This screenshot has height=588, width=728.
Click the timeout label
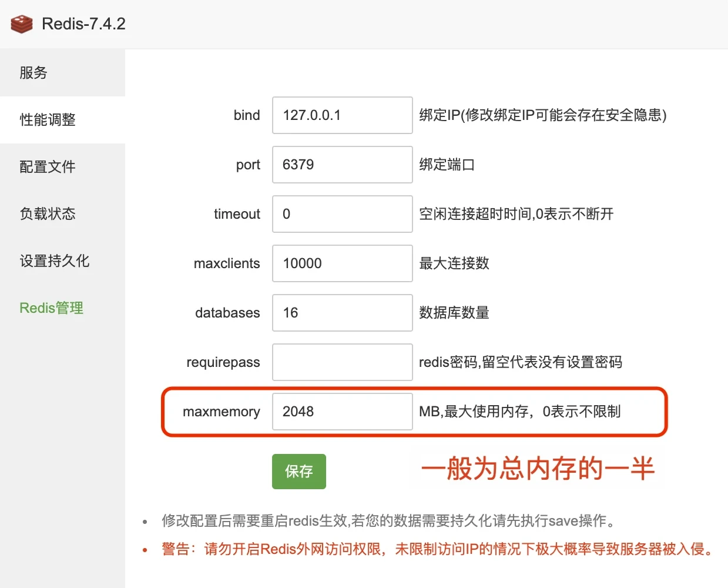coord(237,214)
